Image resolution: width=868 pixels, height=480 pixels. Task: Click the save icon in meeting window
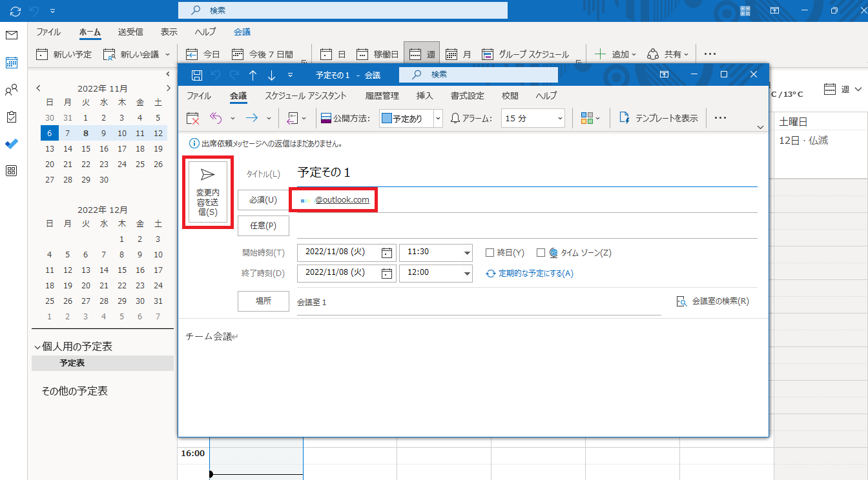(197, 75)
